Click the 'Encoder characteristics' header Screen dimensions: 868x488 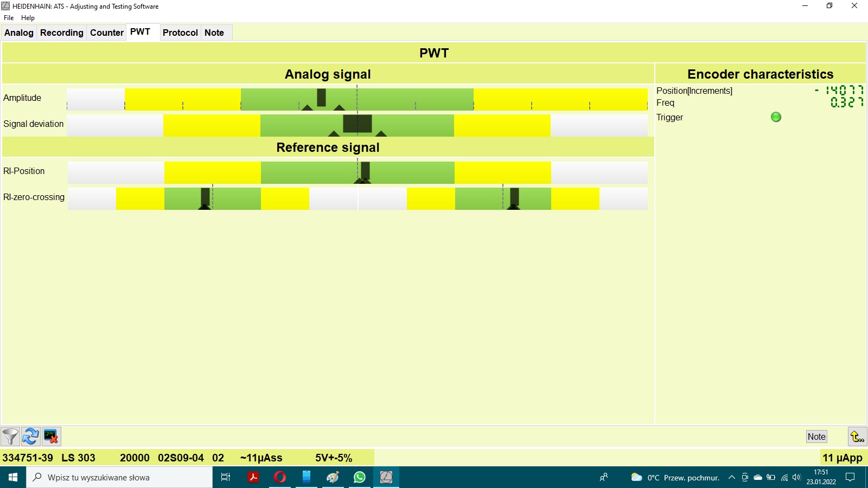tap(760, 74)
